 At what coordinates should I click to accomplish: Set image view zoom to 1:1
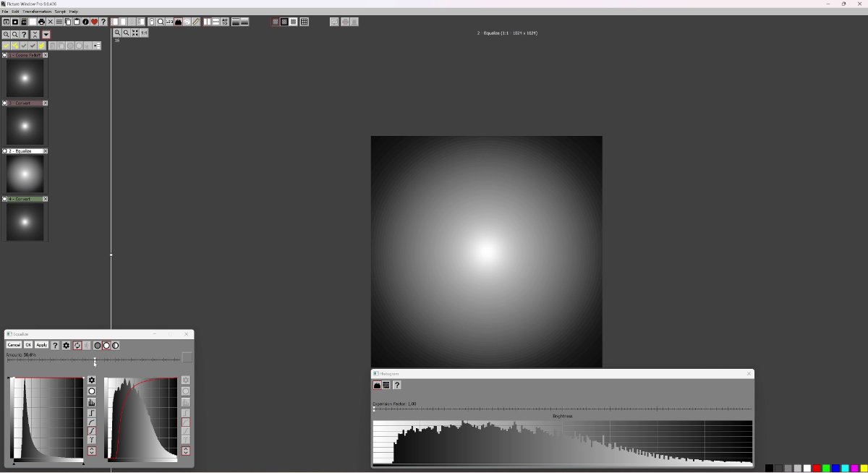click(x=144, y=33)
